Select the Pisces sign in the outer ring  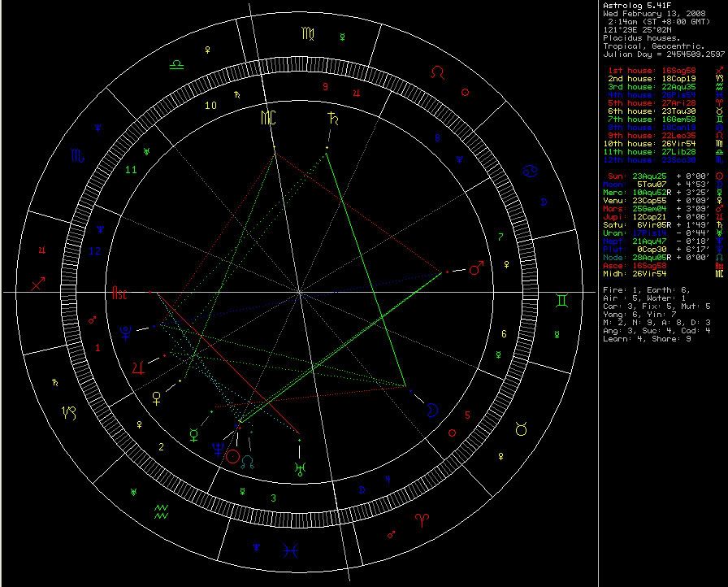[288, 551]
